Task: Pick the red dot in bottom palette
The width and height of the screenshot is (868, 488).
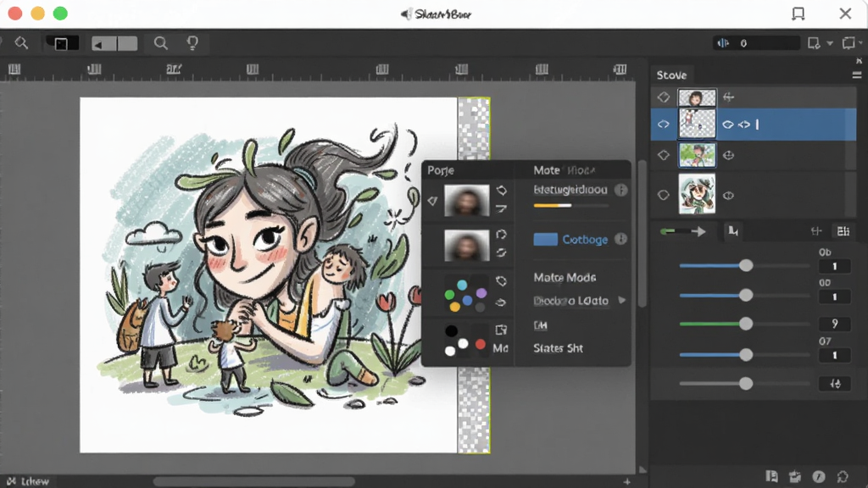Action: 480,344
